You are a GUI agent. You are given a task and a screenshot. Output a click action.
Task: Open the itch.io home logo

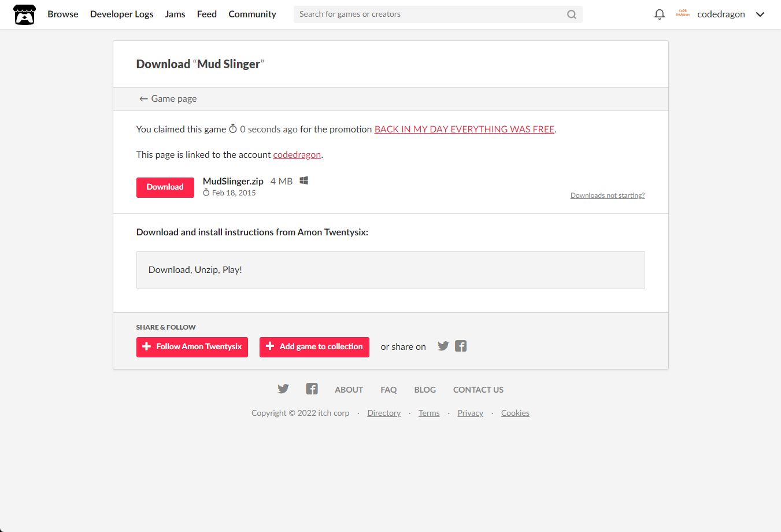point(24,14)
